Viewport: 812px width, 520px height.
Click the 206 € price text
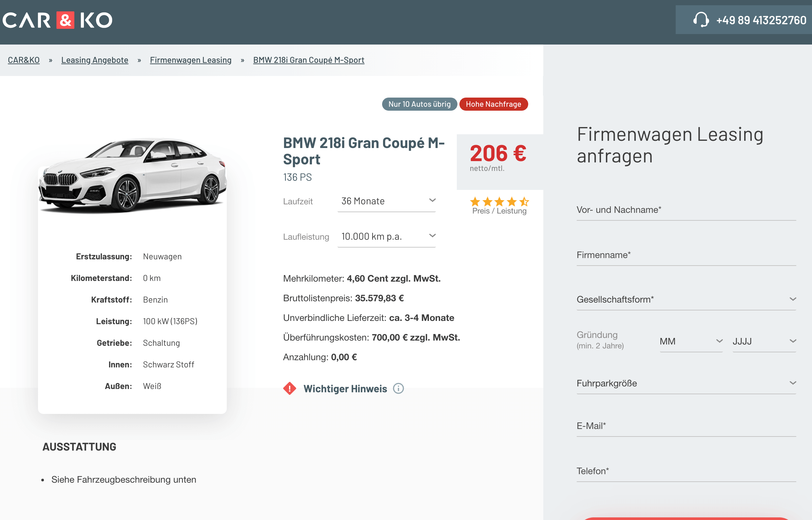(498, 153)
